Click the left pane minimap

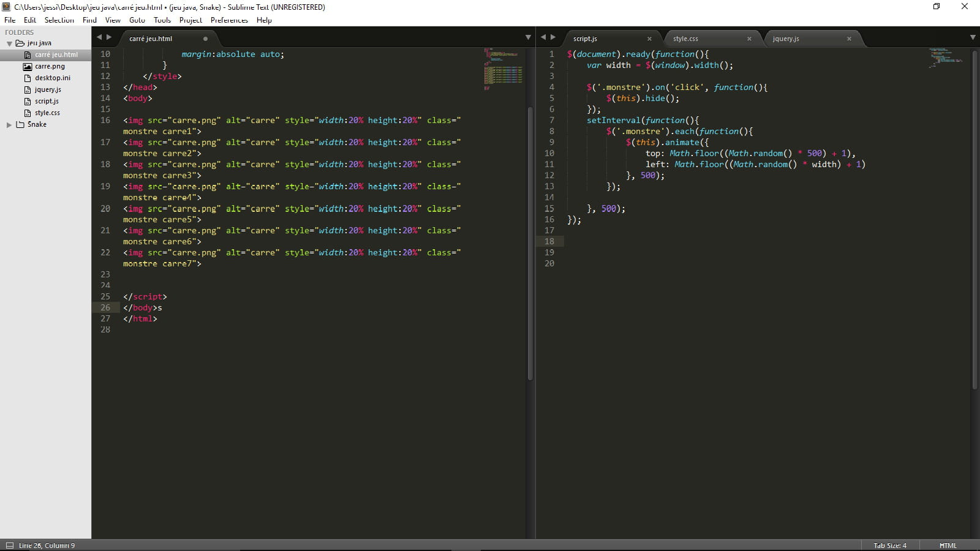click(503, 69)
